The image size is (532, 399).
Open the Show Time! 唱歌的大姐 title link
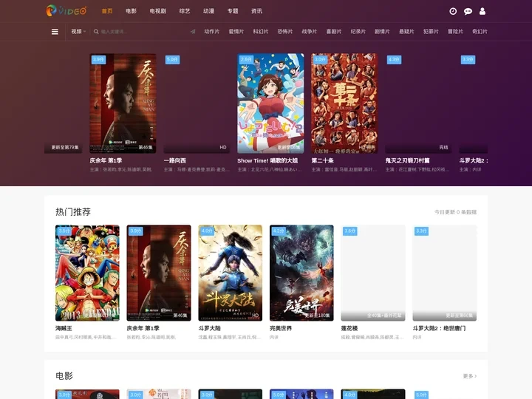coord(267,160)
